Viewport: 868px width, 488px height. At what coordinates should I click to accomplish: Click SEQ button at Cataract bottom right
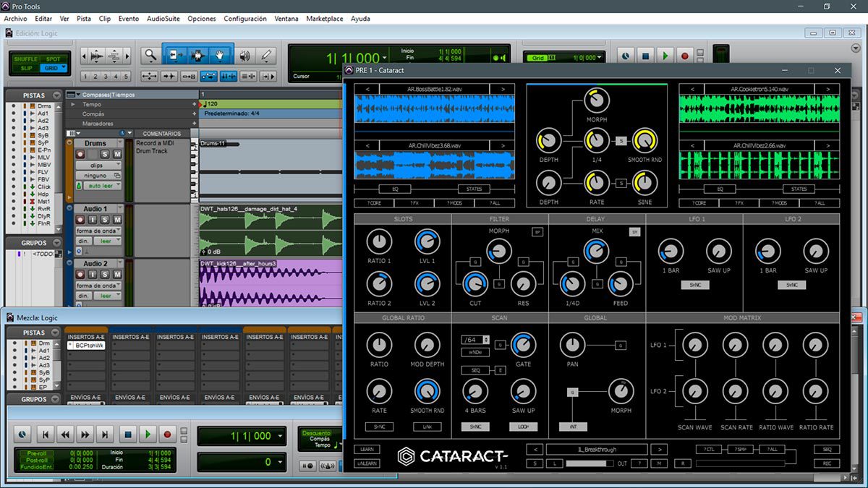tap(827, 449)
